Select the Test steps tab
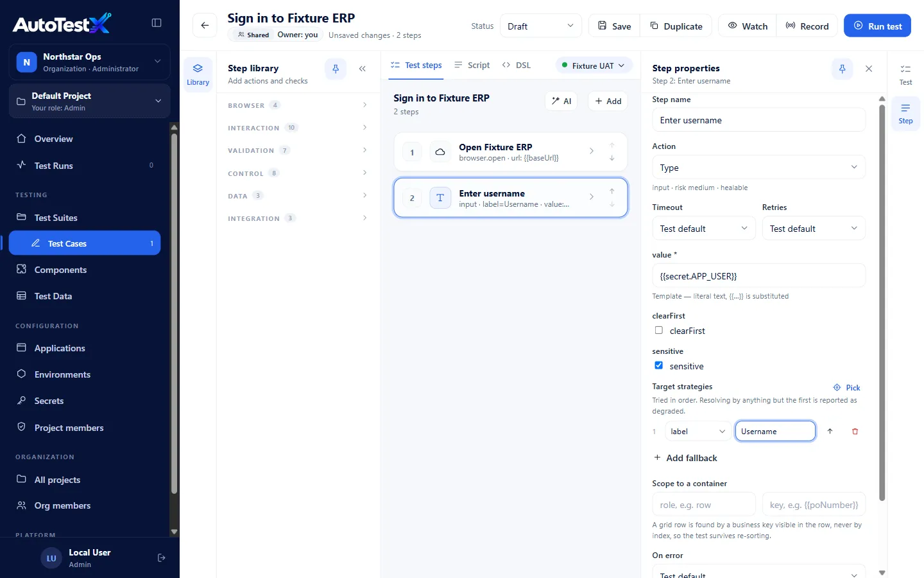Image resolution: width=924 pixels, height=578 pixels. [x=416, y=65]
